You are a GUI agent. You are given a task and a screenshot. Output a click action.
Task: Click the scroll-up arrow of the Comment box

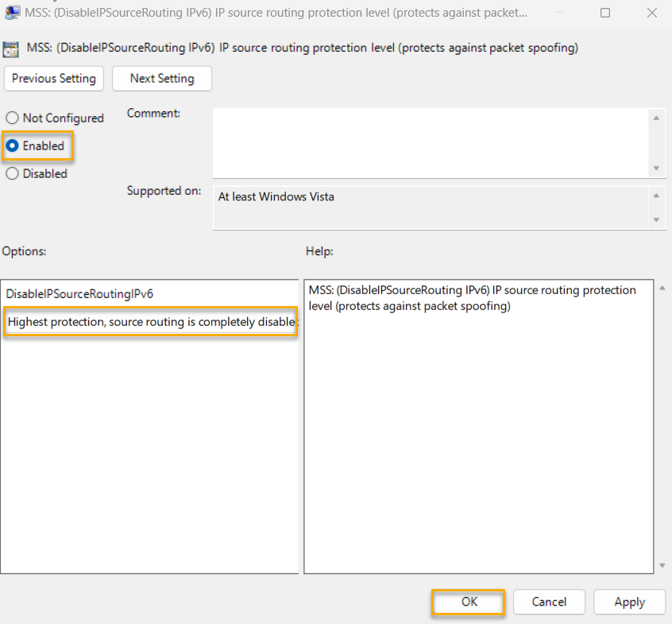tap(658, 117)
